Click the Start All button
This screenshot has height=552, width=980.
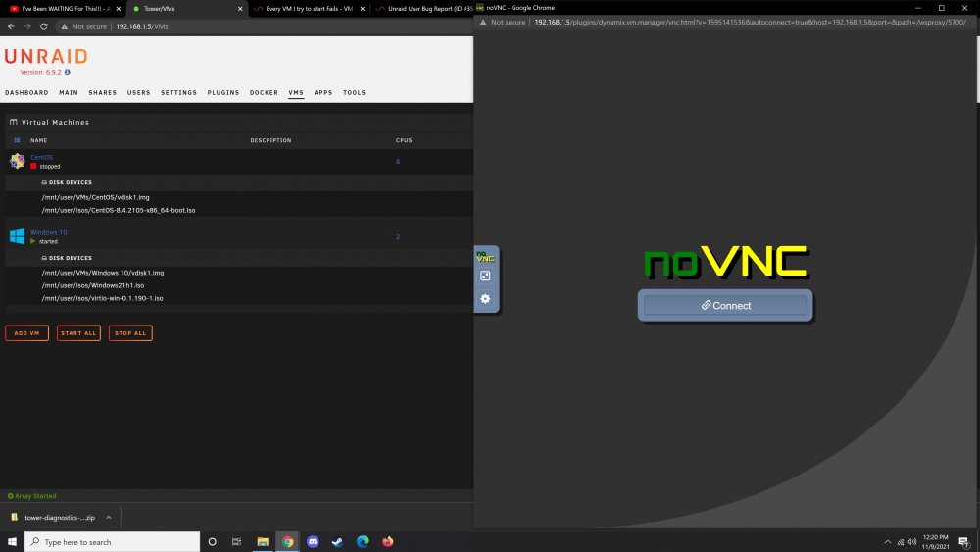coord(78,333)
